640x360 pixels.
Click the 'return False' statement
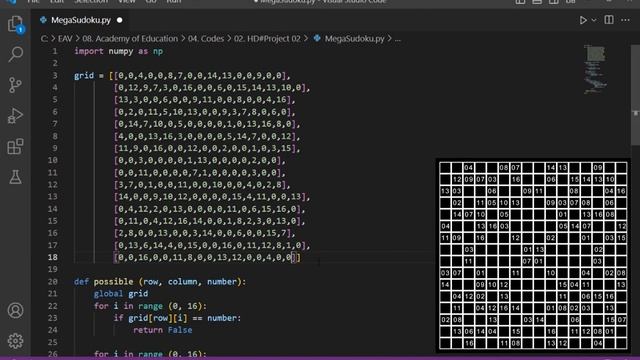tap(162, 330)
